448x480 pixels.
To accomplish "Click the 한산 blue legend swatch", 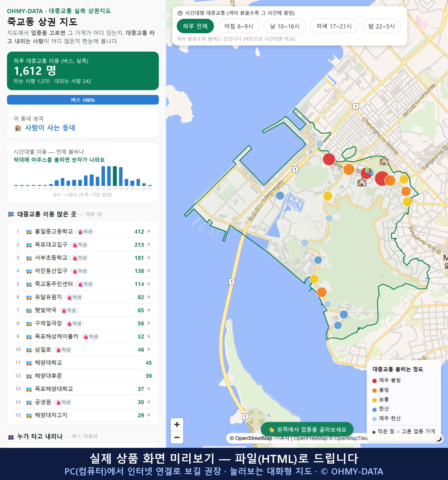I will 374,410.
